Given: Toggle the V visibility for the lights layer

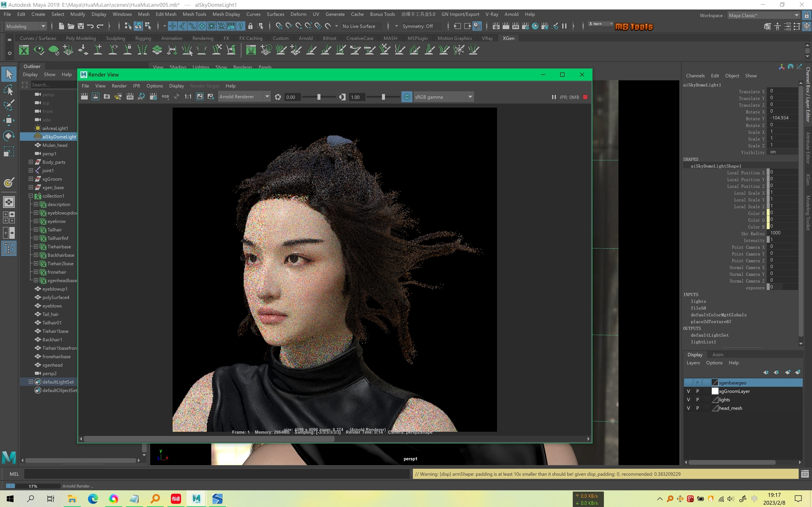Looking at the screenshot, I should 689,400.
